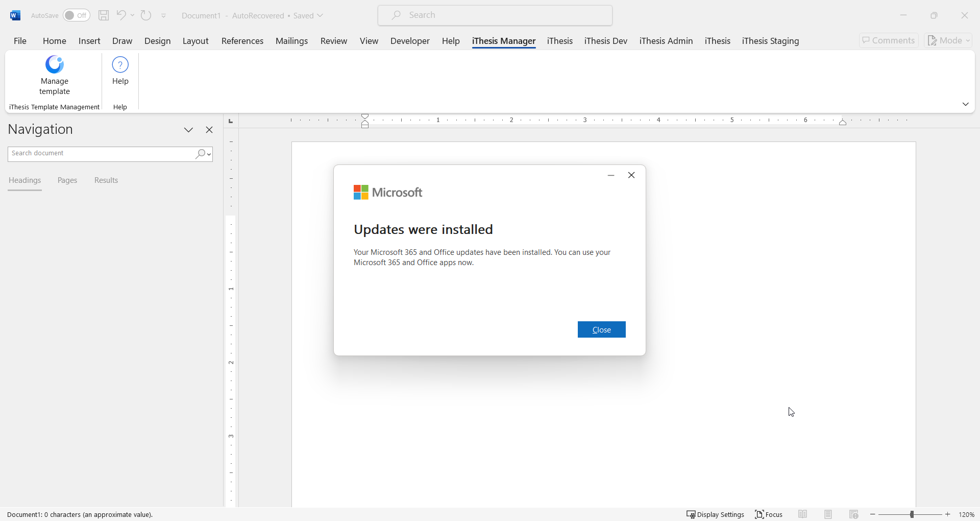
Task: Open the Design tab
Action: click(157, 41)
